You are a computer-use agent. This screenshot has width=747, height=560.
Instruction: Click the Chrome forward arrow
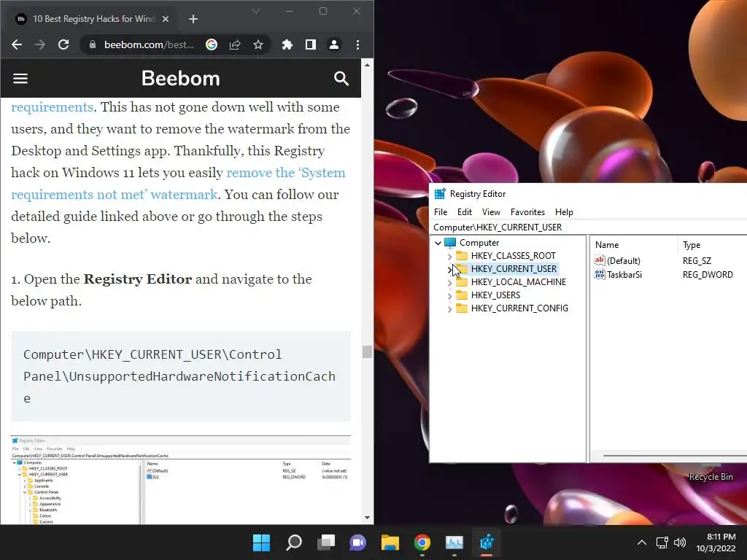click(x=40, y=44)
